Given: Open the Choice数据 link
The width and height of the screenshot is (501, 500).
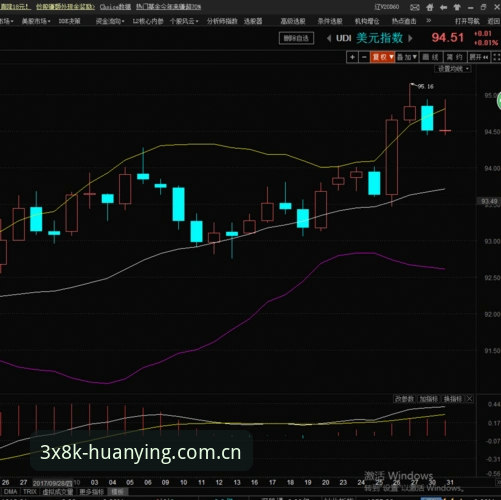Looking at the screenshot, I should [115, 7].
